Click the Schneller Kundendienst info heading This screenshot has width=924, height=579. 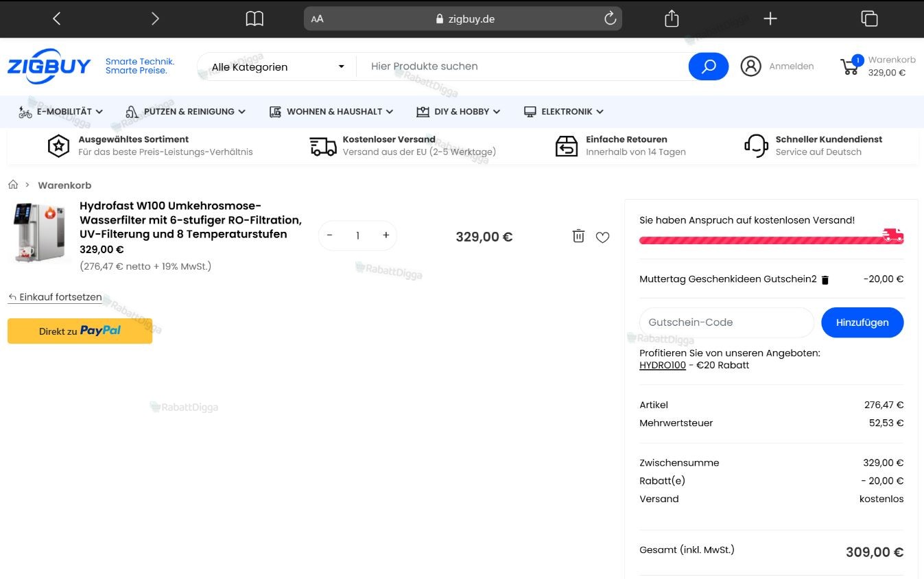(829, 139)
